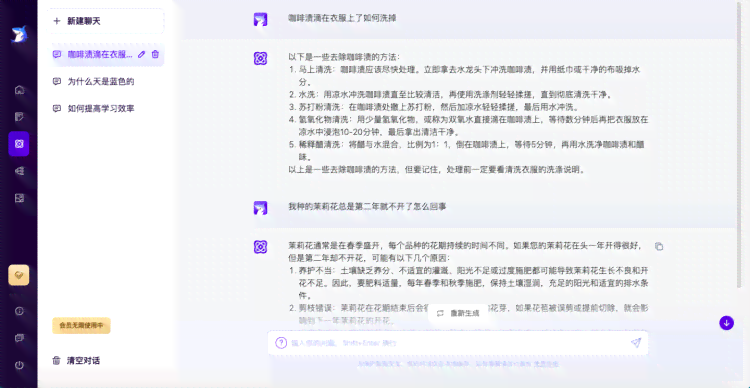Click the list item starting 剪枝错误

coord(469,314)
